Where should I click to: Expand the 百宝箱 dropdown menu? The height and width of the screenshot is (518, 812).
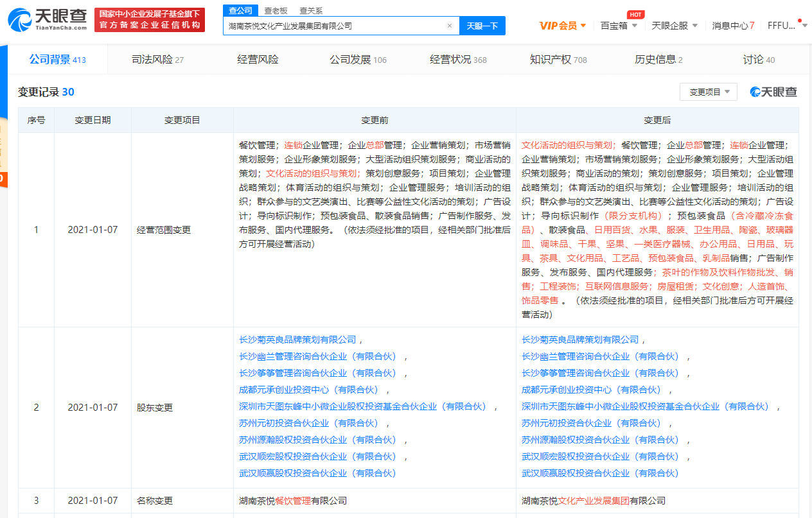point(619,26)
